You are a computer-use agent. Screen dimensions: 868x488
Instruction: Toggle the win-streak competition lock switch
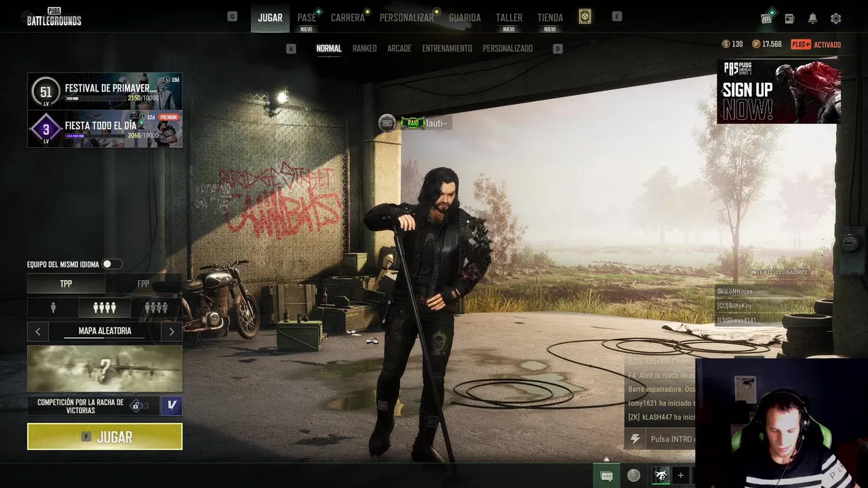pos(139,406)
